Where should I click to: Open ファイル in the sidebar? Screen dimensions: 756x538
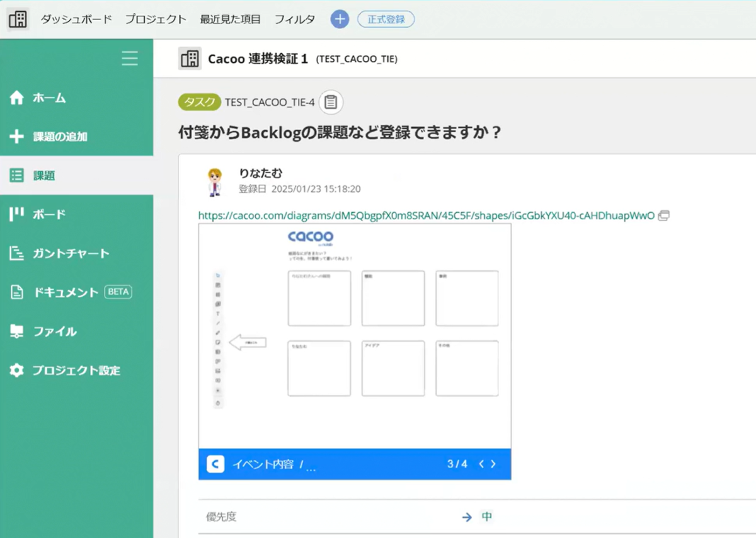(55, 331)
